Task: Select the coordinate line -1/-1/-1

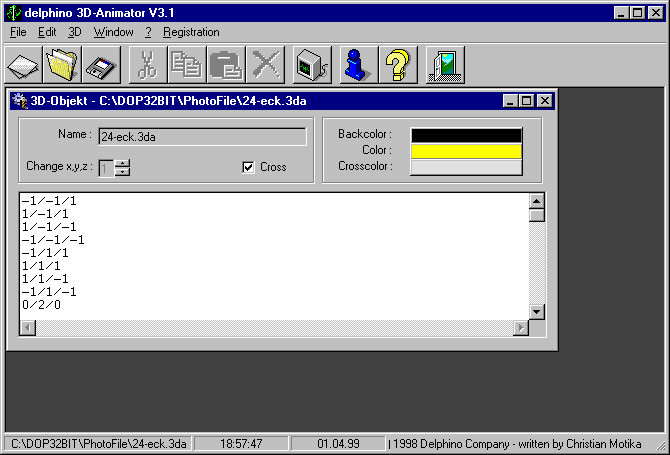Action: point(53,240)
